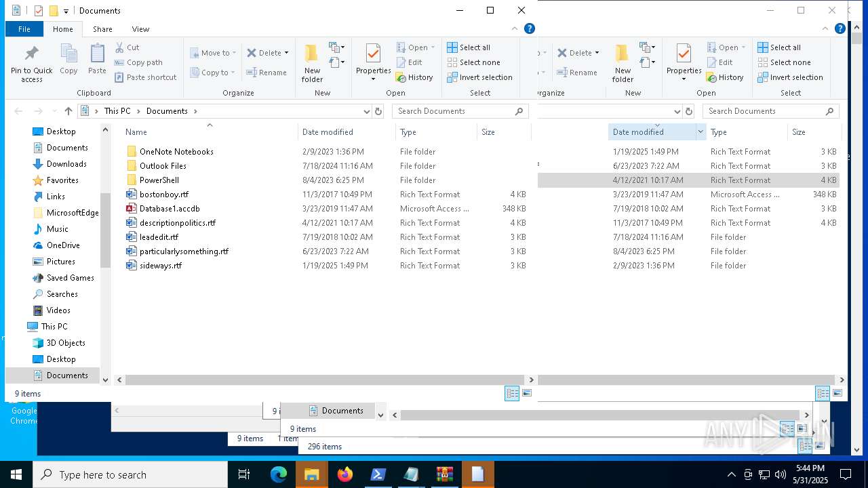The width and height of the screenshot is (868, 488).
Task: Switch to the Home ribbon tab
Action: point(63,28)
